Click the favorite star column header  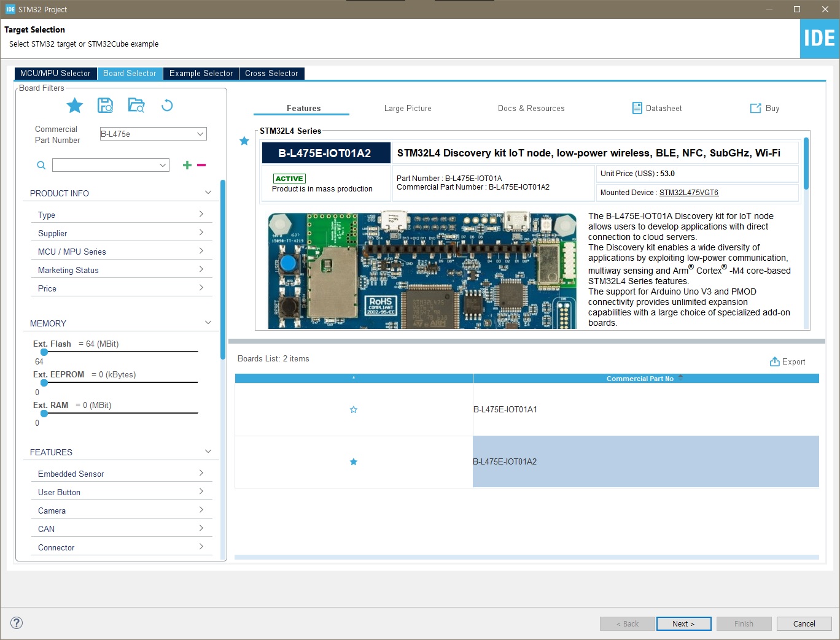[354, 379]
